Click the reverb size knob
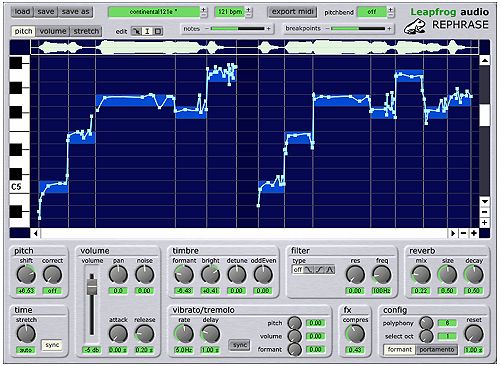 (447, 275)
